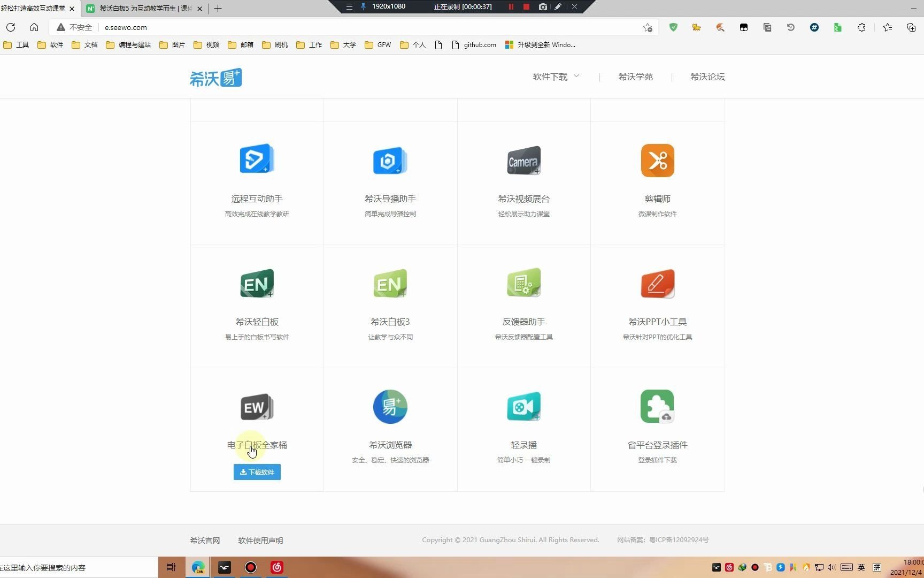The height and width of the screenshot is (578, 924).
Task: Open the 升级到全新 Windows bookmark
Action: coord(541,45)
